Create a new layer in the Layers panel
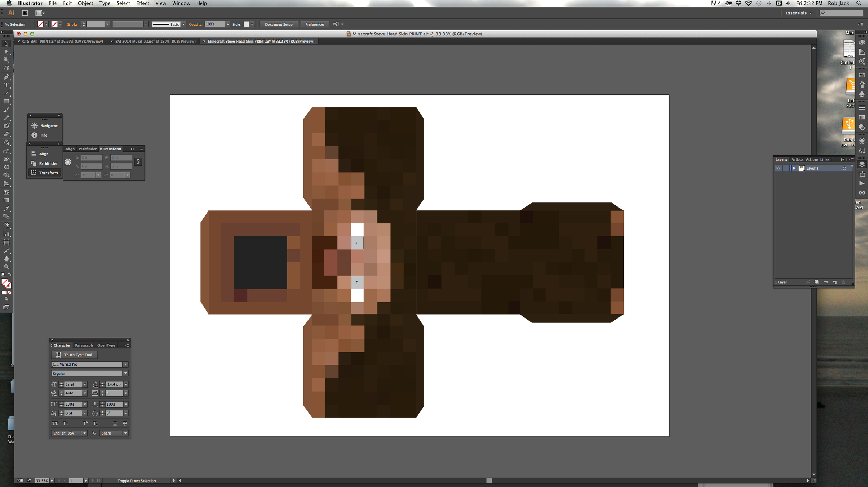This screenshot has width=868, height=487. 834,282
